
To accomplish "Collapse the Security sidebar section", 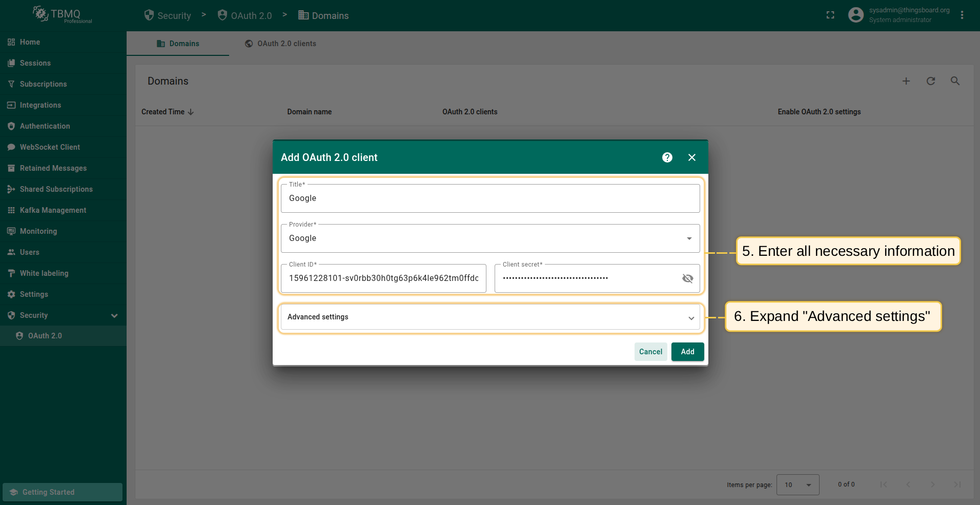I will click(114, 315).
